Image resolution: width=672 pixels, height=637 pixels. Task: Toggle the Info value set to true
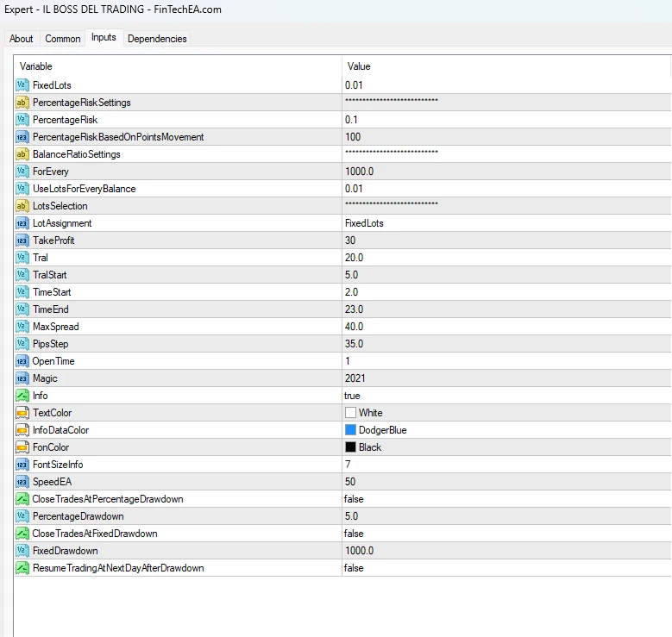(353, 396)
